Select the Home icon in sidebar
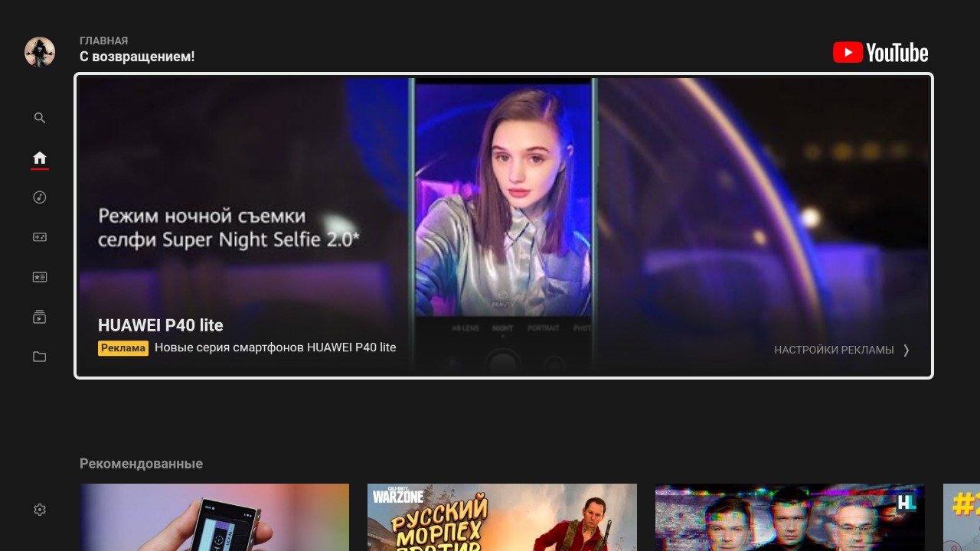The image size is (980, 551). [40, 158]
